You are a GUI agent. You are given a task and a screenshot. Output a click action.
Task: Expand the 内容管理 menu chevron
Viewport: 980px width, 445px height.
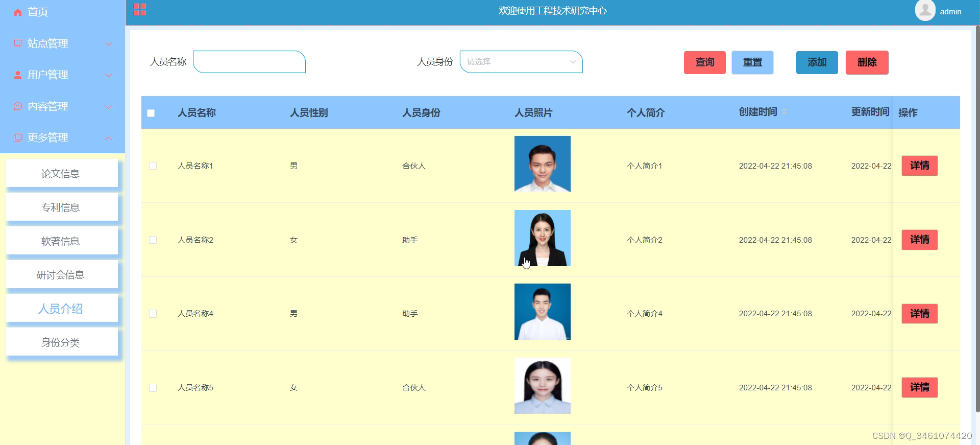pos(109,107)
